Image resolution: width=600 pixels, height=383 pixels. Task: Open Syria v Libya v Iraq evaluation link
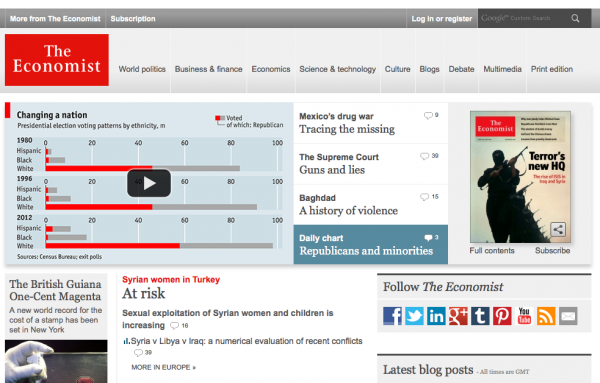(x=246, y=341)
